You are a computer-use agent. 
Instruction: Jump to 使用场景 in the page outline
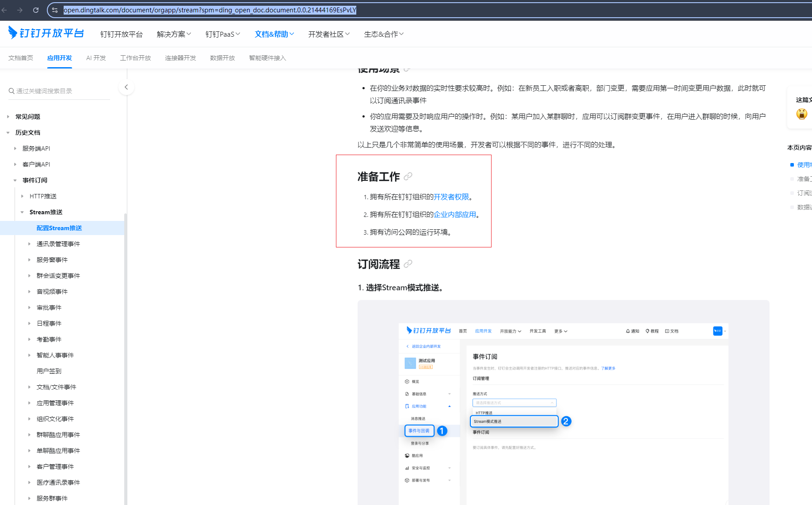(804, 165)
